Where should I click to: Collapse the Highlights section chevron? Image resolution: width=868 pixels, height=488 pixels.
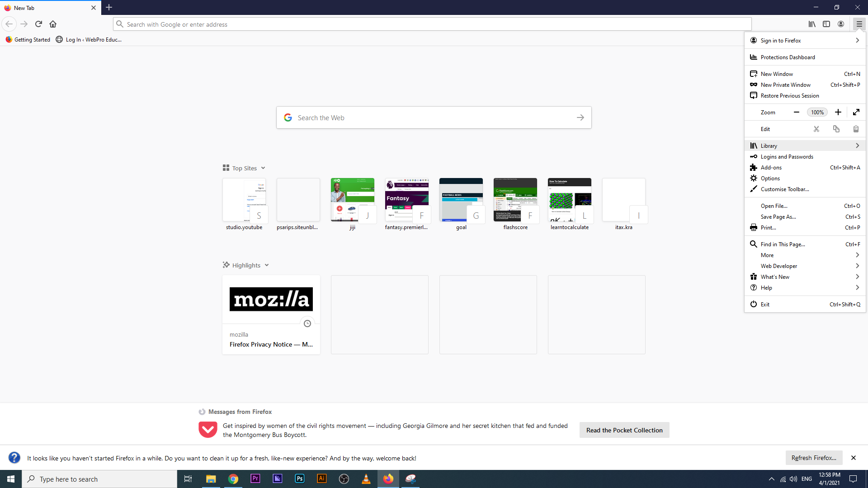[267, 265]
